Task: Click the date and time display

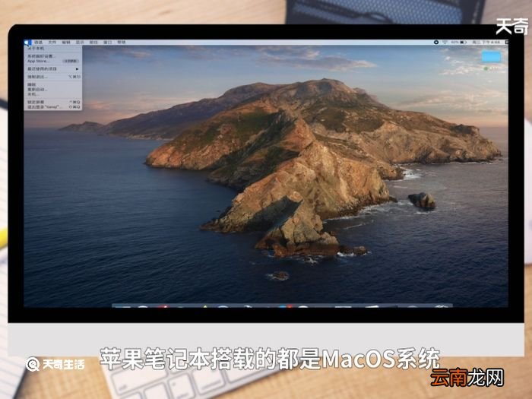Action: point(486,43)
